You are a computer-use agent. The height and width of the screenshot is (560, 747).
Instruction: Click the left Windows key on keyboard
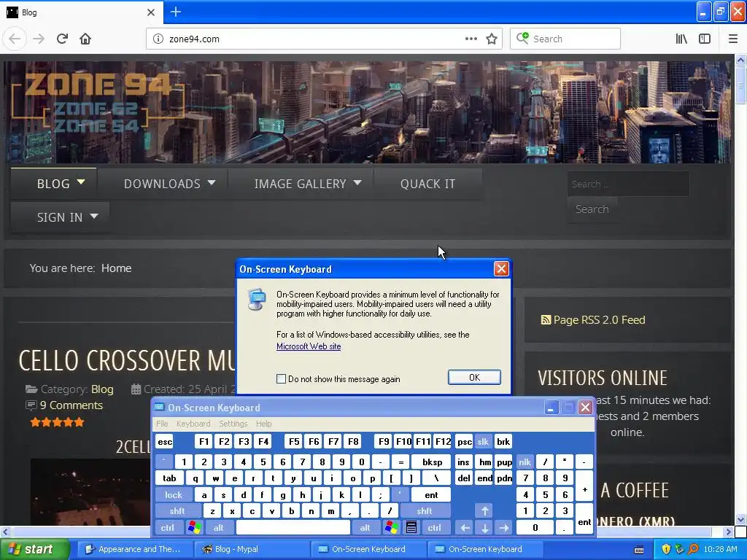pyautogui.click(x=194, y=527)
